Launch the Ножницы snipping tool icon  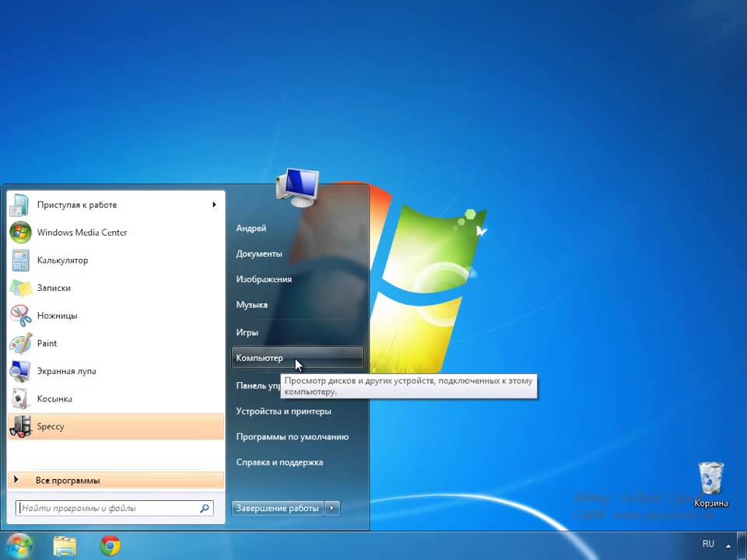coord(20,315)
